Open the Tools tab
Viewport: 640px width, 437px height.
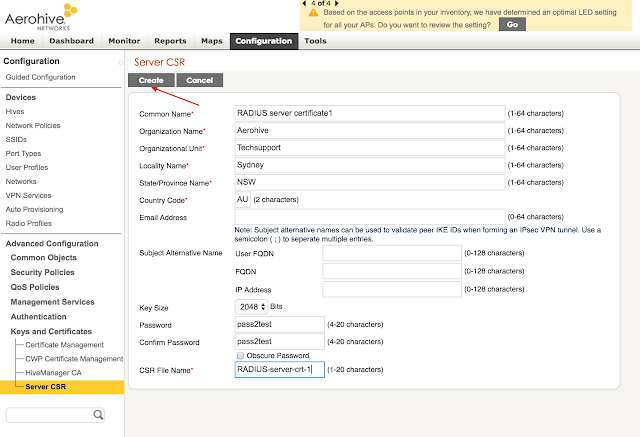click(315, 41)
